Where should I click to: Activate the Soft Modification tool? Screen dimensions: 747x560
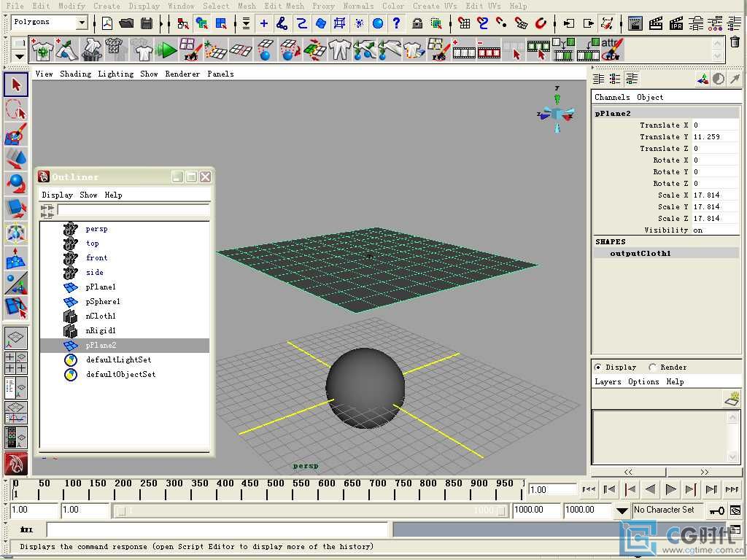(16, 257)
